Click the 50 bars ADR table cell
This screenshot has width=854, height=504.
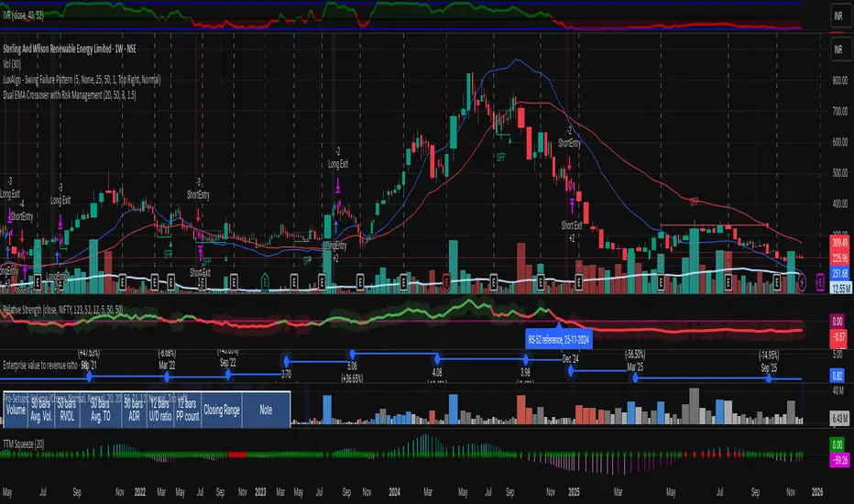tap(134, 410)
